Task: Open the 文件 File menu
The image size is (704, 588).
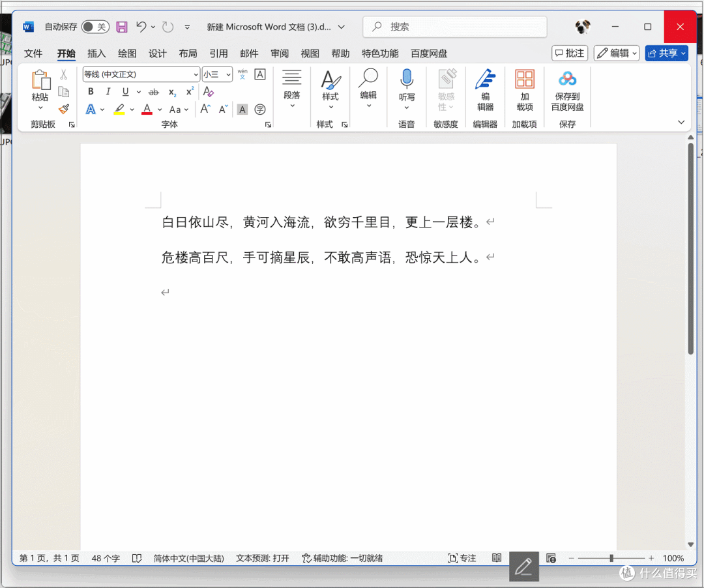Action: 33,53
